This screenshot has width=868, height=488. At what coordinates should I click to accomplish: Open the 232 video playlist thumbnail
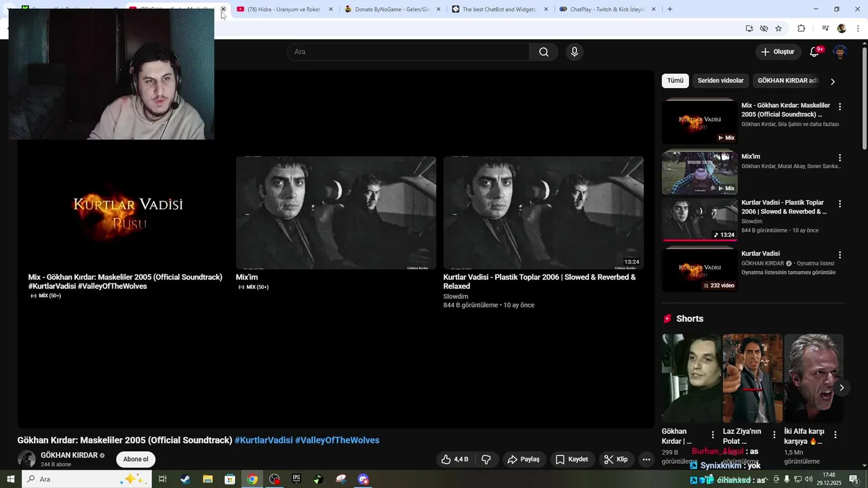pyautogui.click(x=700, y=270)
